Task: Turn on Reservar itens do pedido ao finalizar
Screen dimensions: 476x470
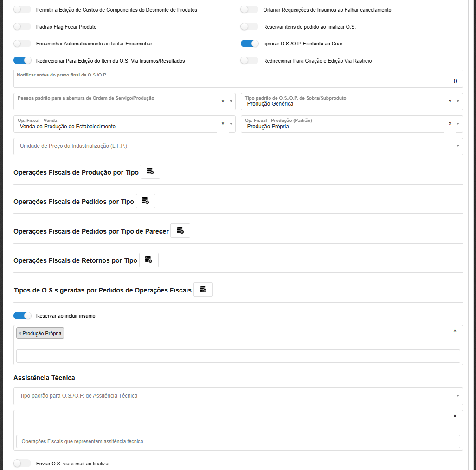Action: click(250, 27)
